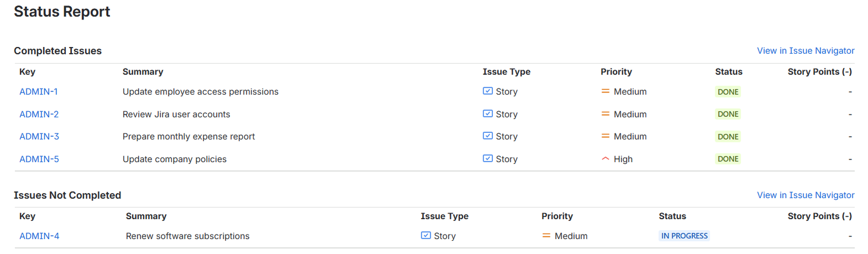The width and height of the screenshot is (868, 254).
Task: Select 'Prepare monthly expense report' summary
Action: point(189,137)
